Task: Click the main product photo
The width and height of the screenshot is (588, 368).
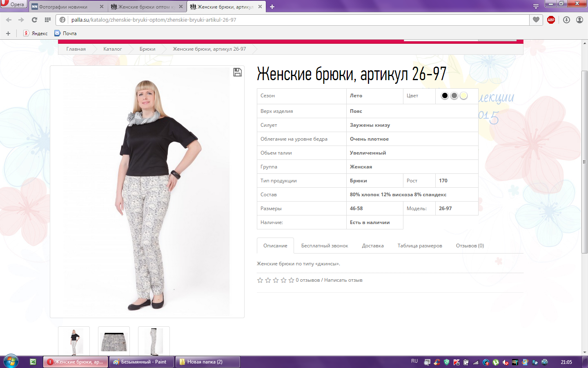Action: [147, 191]
